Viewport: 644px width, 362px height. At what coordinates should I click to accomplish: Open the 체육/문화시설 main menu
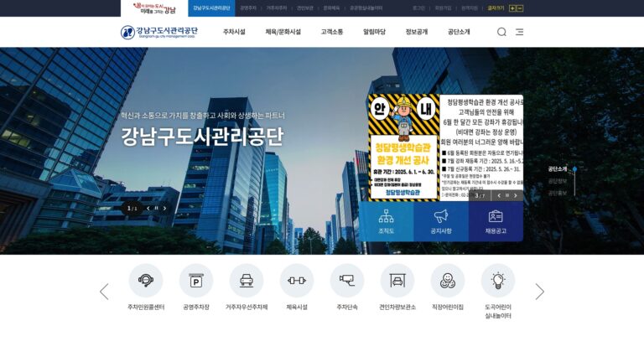[x=283, y=32]
